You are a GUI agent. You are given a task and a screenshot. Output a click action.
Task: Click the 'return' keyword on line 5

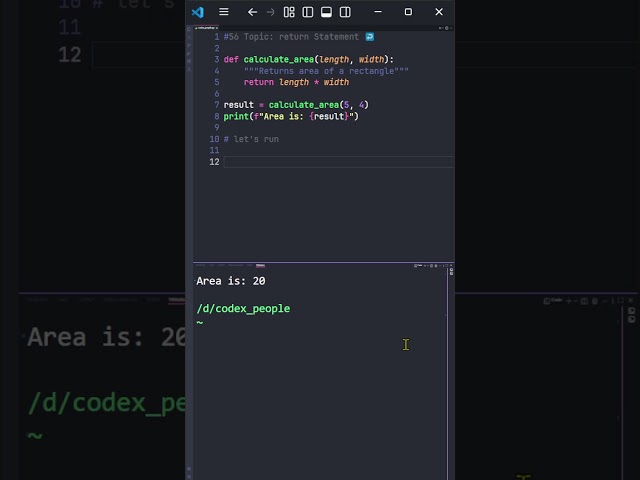(259, 82)
